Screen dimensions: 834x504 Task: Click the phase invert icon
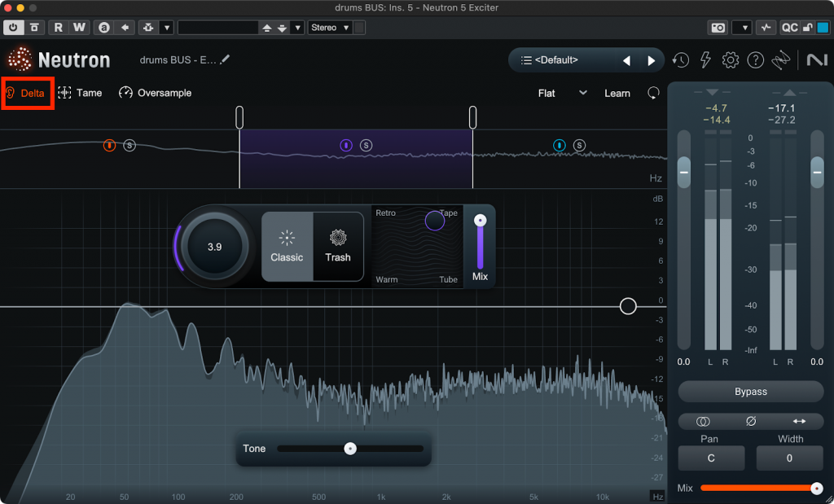751,421
